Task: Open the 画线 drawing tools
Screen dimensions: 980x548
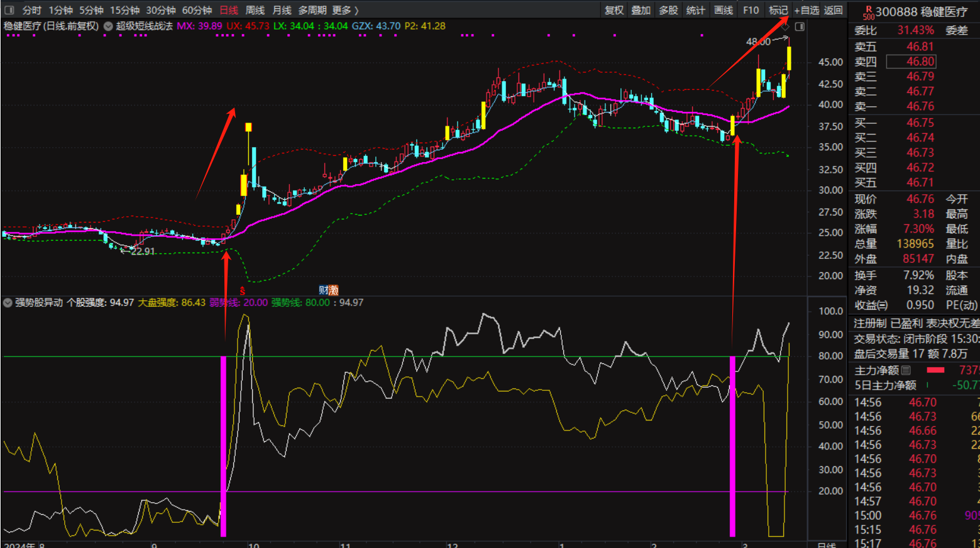Action: (724, 10)
